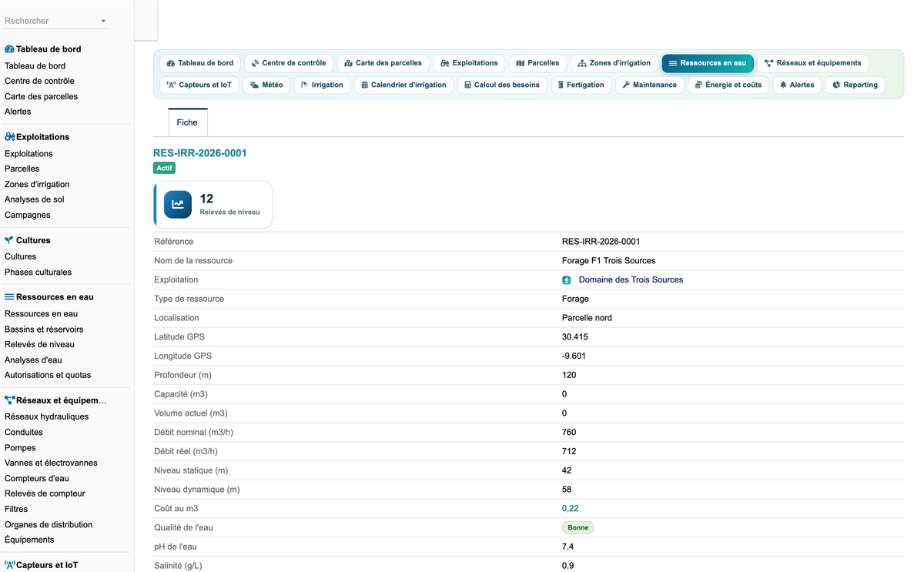Viewport: 924px width, 572px height.
Task: Open Vannes et électrovannes in sidebar
Action: [51, 463]
